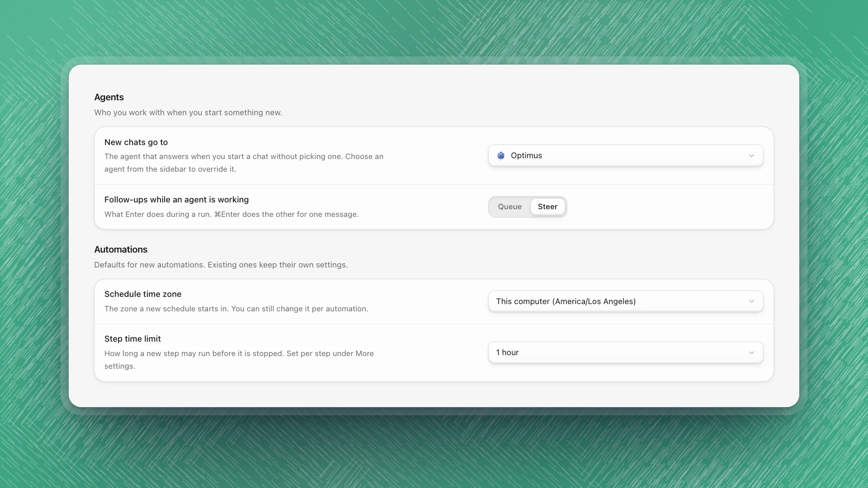Click the chevron beside 1 hour

point(751,352)
